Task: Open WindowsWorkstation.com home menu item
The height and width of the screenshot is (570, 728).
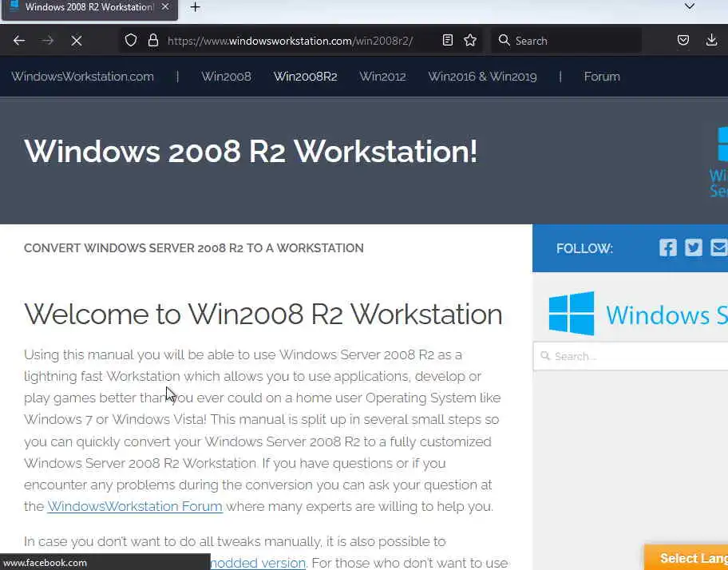Action: (83, 77)
